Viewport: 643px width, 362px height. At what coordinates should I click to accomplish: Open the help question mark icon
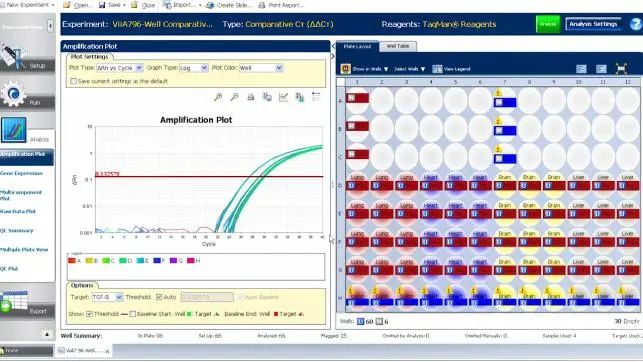[635, 24]
